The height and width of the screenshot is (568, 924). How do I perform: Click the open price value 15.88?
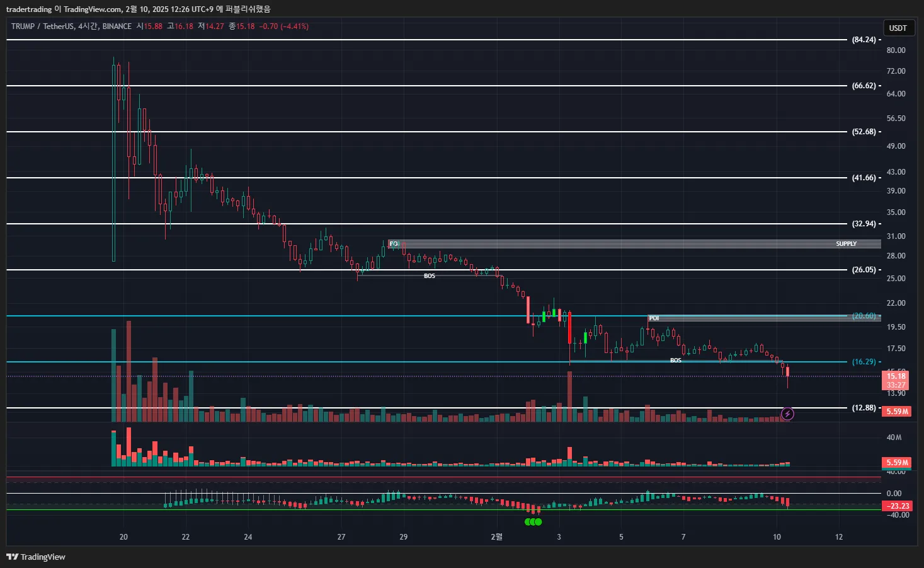pos(153,26)
